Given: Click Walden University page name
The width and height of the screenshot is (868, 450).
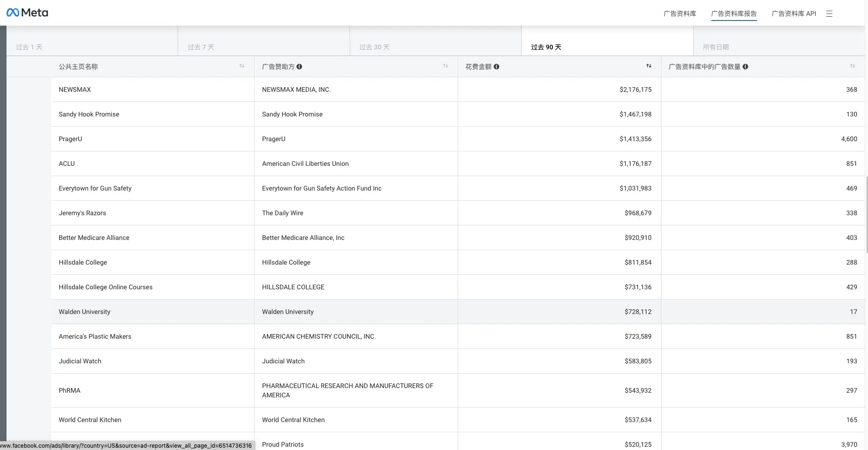Looking at the screenshot, I should [84, 312].
